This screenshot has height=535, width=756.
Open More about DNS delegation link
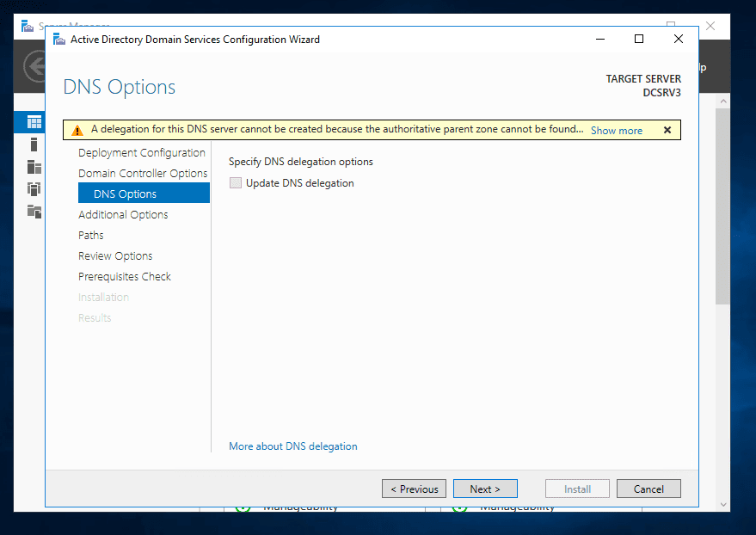pyautogui.click(x=292, y=446)
